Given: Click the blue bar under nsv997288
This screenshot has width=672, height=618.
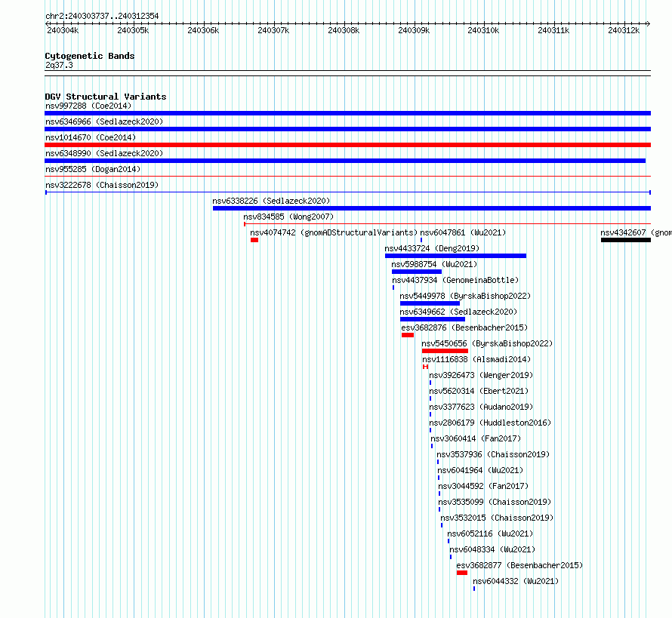Looking at the screenshot, I should coord(347,113).
